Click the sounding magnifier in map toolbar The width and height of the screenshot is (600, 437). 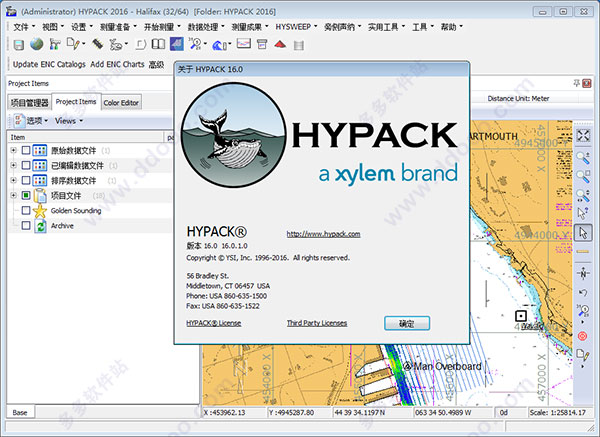(x=583, y=310)
